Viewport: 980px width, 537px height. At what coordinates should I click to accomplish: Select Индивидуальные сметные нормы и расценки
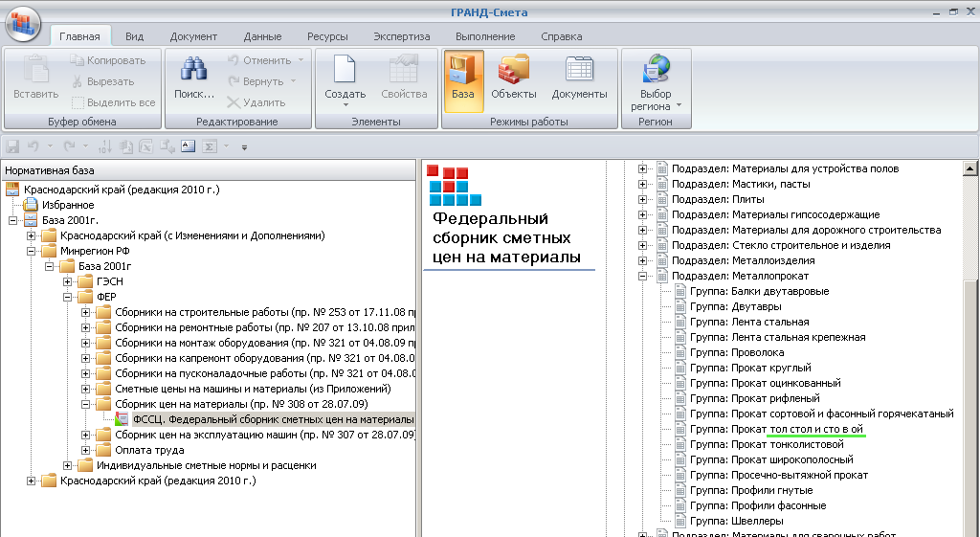coord(207,466)
